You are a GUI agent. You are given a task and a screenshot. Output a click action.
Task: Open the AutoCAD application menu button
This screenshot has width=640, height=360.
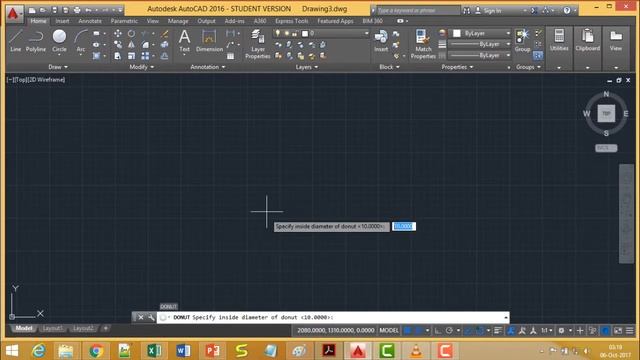point(14,13)
